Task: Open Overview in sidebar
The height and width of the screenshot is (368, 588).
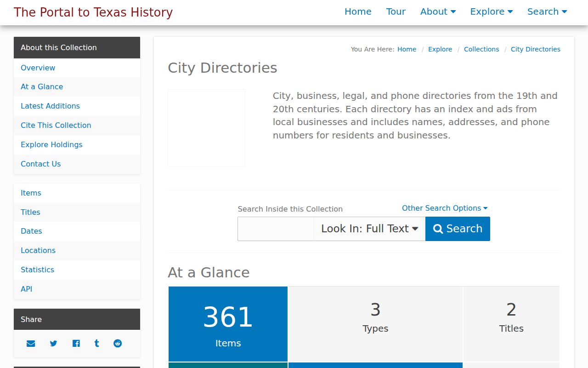Action: coord(77,68)
